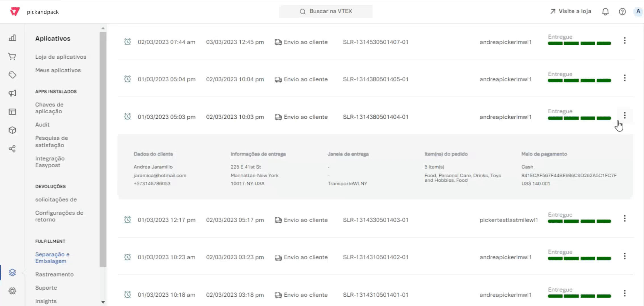Select Rastreamento in the sidebar menu
Screen dimensions: 644x306
click(x=54, y=274)
